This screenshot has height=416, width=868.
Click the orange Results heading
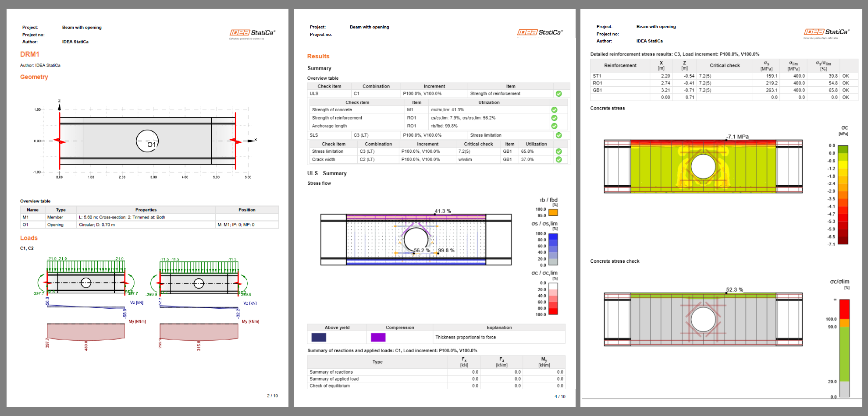318,56
